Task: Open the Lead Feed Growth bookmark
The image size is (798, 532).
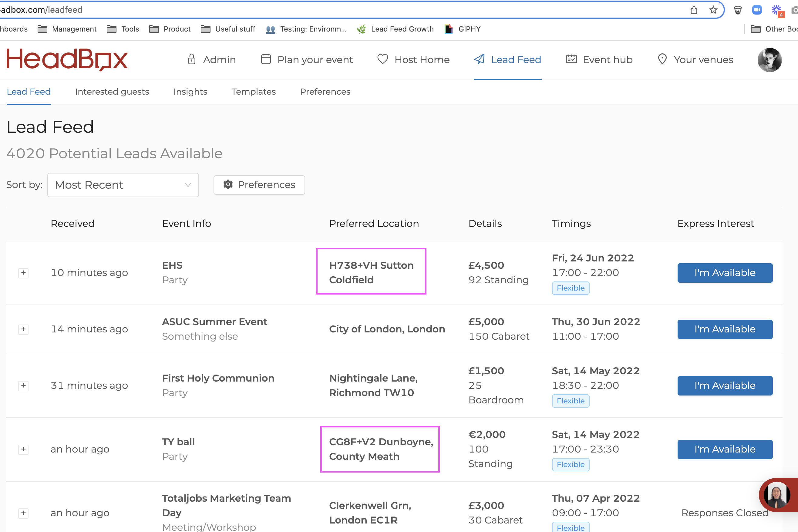Action: coord(396,29)
